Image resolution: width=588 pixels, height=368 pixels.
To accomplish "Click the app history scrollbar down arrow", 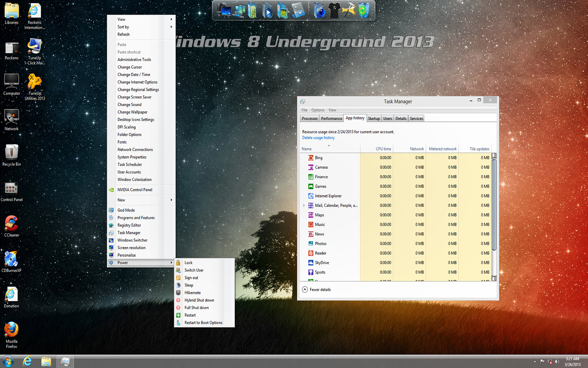I will [x=494, y=278].
